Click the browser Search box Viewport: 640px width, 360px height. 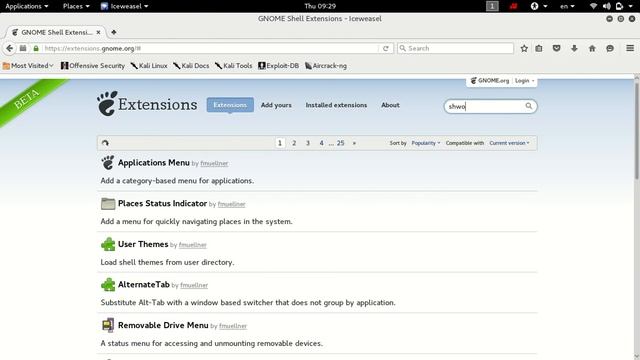[x=456, y=48]
